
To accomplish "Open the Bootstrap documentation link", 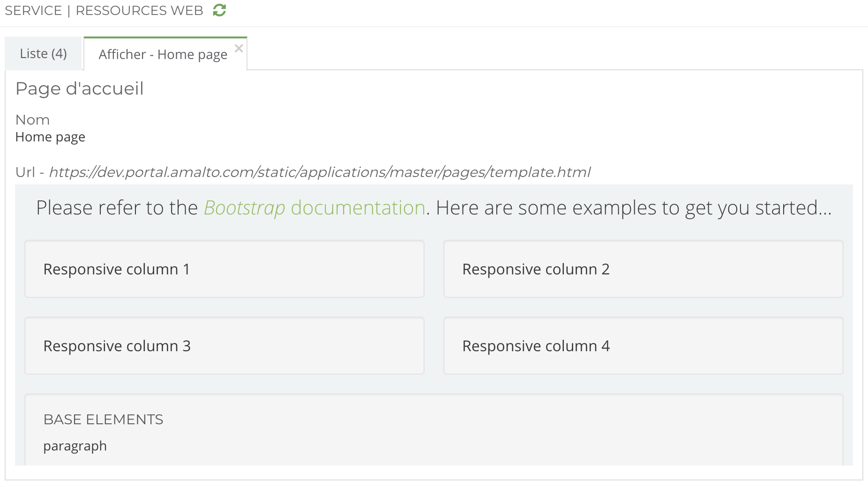I will (x=314, y=208).
